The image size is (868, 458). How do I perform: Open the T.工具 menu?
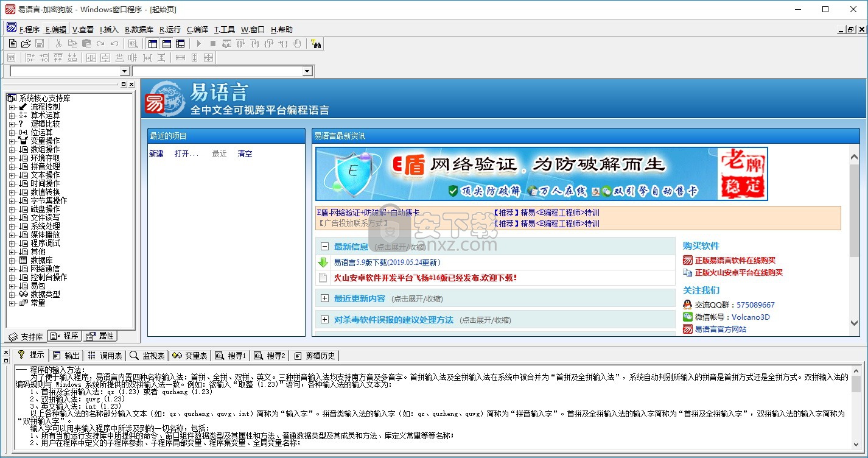225,29
